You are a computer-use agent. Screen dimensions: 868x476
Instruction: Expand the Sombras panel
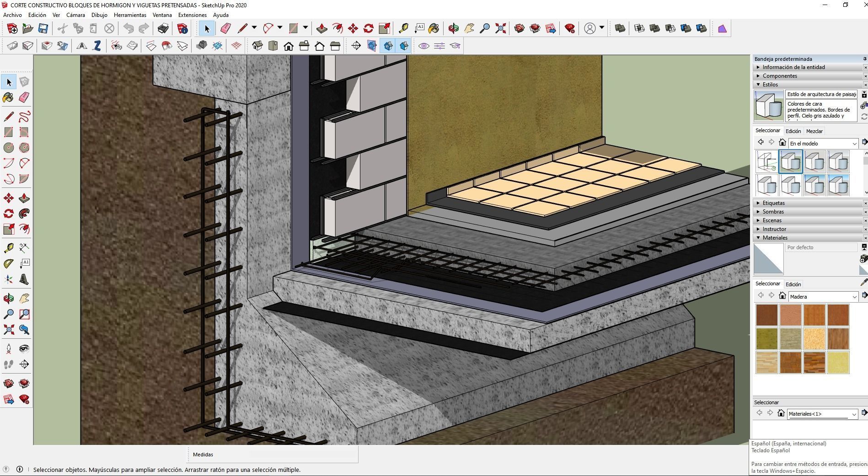pos(808,212)
